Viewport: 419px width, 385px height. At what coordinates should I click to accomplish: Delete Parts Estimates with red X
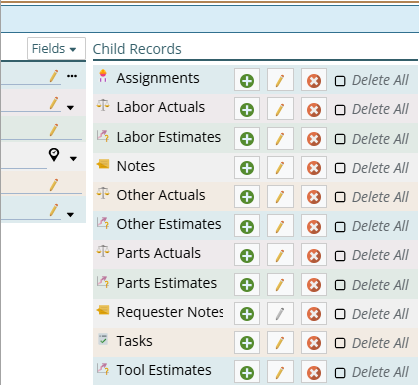click(x=314, y=284)
